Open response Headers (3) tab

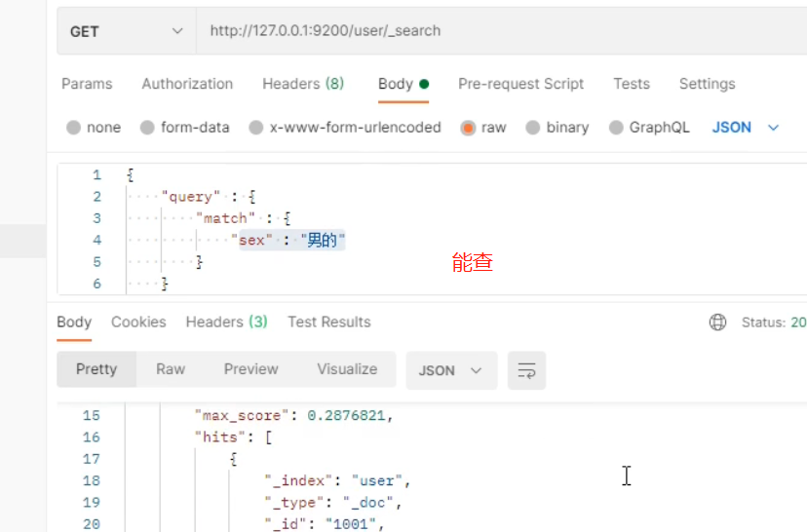[x=226, y=323]
